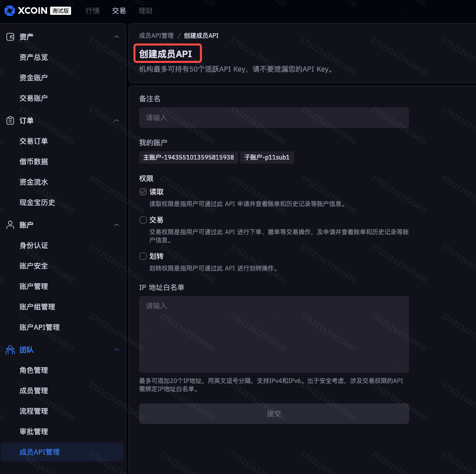Enable the 交易 permission checkbox
476x474 pixels.
(143, 220)
